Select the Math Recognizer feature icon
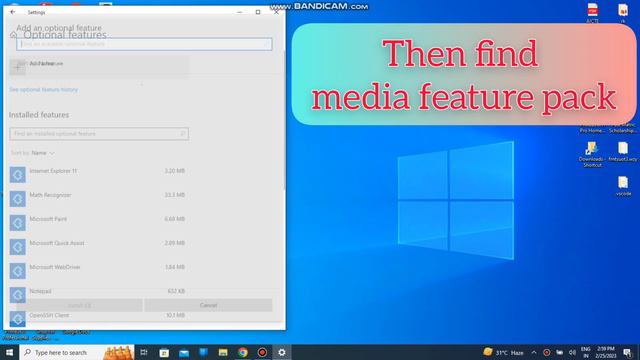This screenshot has height=360, width=640. [18, 199]
